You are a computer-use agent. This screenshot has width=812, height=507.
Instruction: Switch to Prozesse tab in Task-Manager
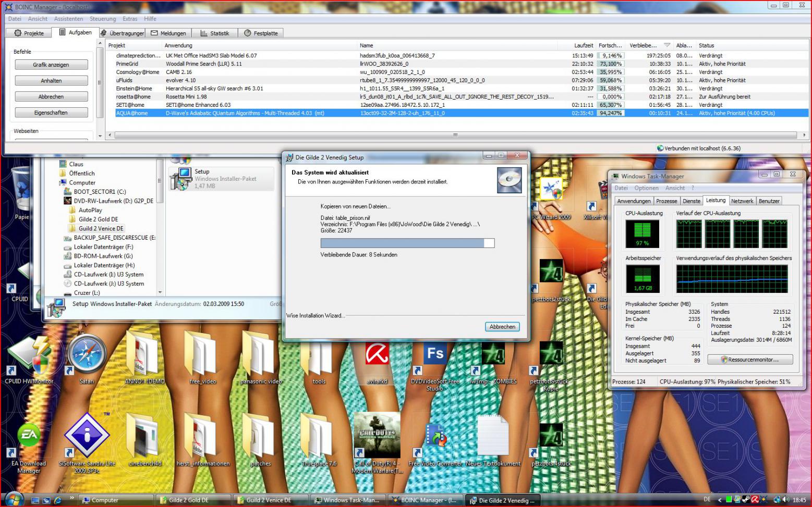point(666,201)
